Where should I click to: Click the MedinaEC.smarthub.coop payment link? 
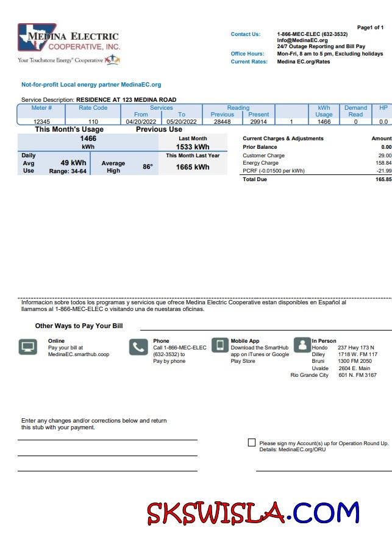pyautogui.click(x=79, y=354)
